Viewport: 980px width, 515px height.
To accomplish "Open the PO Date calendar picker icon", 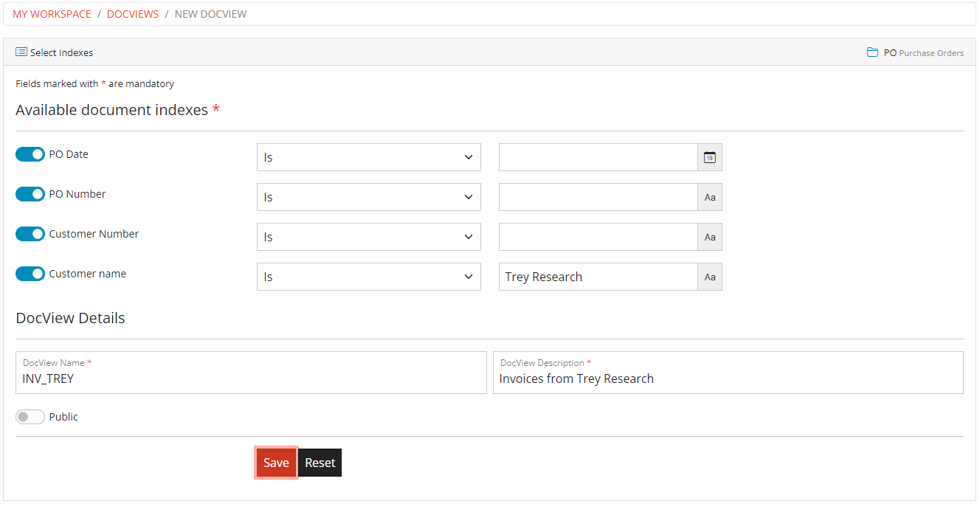I will [709, 157].
